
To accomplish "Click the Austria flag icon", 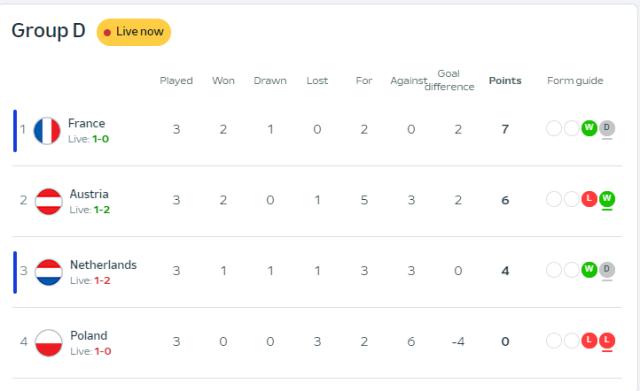I will coord(49,201).
